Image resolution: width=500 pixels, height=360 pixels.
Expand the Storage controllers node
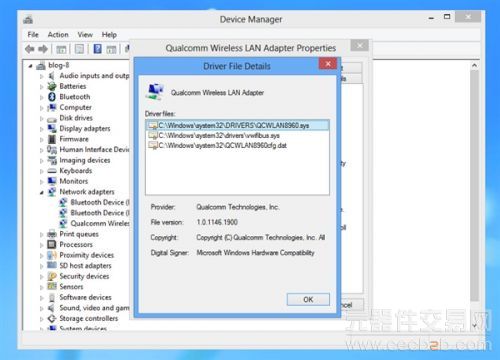(42, 319)
